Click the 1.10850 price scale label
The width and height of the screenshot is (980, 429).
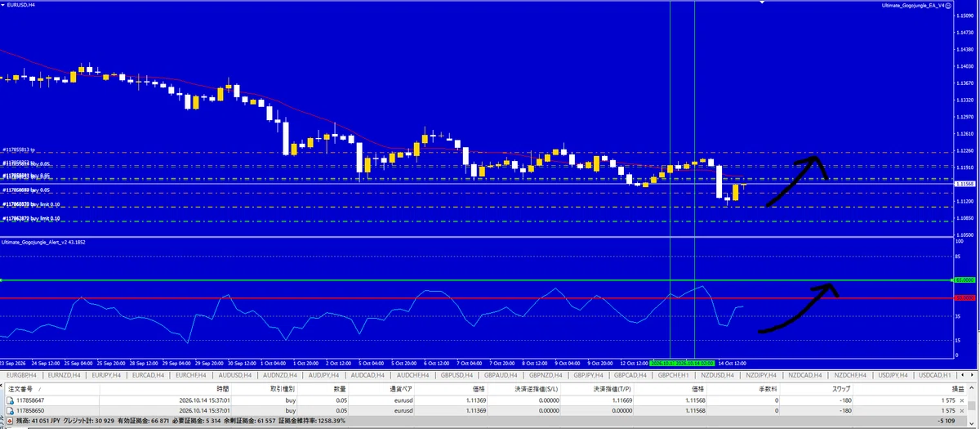click(x=965, y=218)
